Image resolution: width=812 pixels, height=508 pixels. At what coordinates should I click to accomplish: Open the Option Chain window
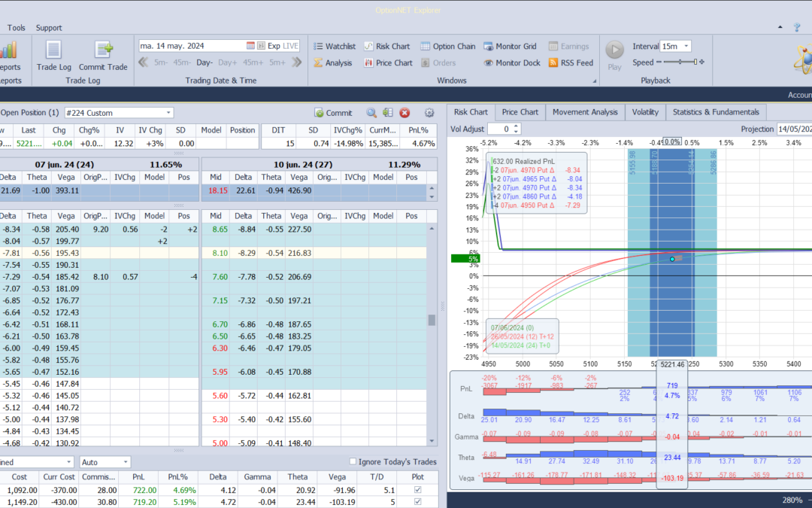[448, 46]
